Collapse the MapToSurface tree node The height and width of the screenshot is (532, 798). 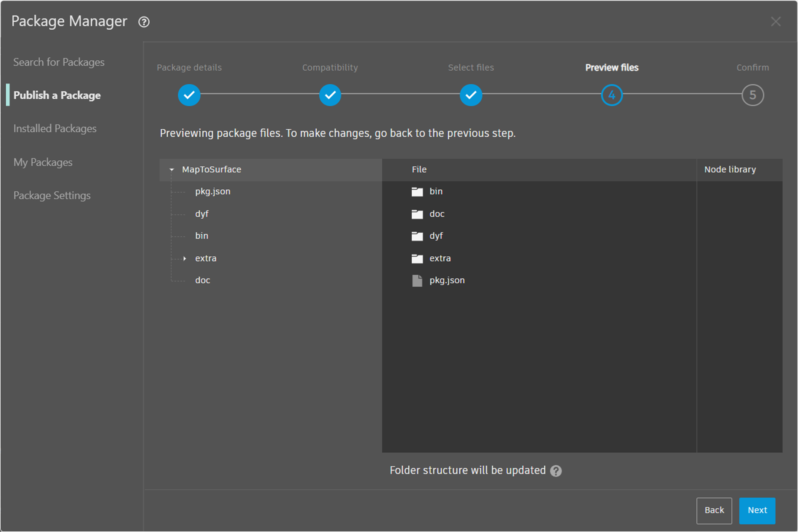coord(172,170)
